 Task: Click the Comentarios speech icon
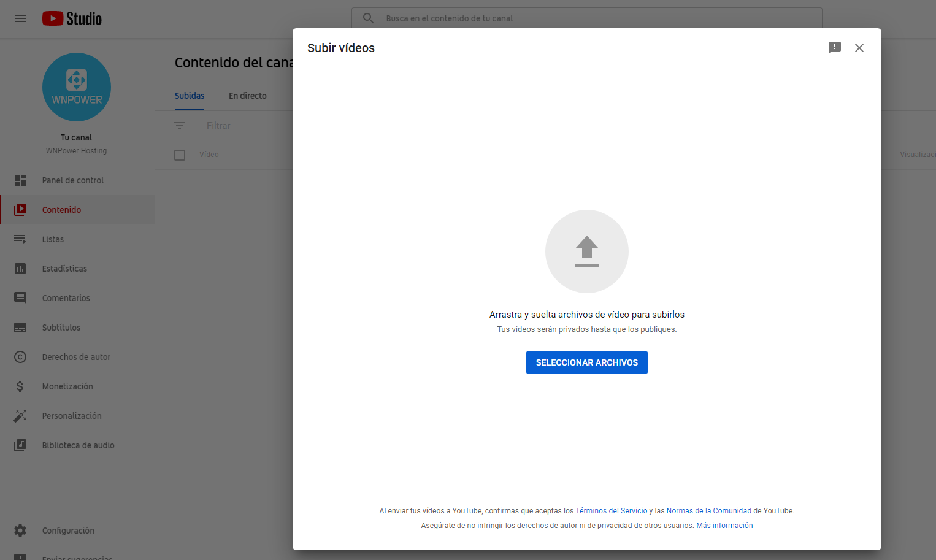[20, 298]
